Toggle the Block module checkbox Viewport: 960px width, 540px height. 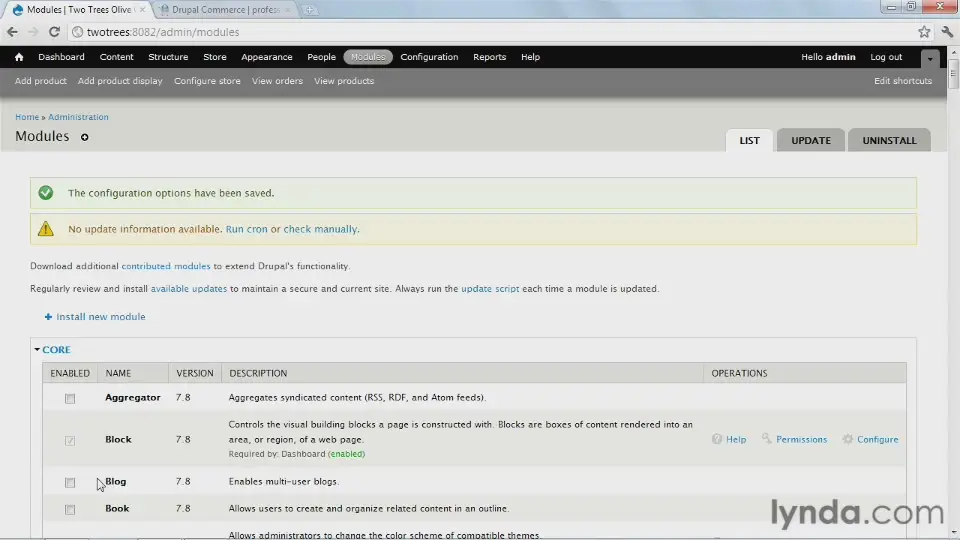tap(70, 440)
